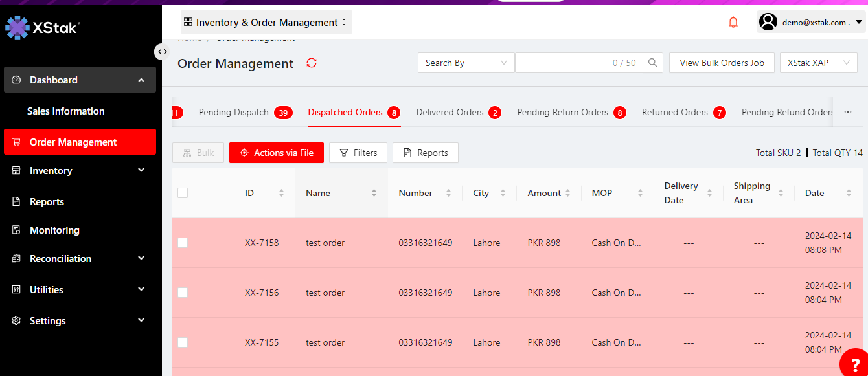The width and height of the screenshot is (868, 376).
Task: Click into the search text field
Action: tap(564, 63)
